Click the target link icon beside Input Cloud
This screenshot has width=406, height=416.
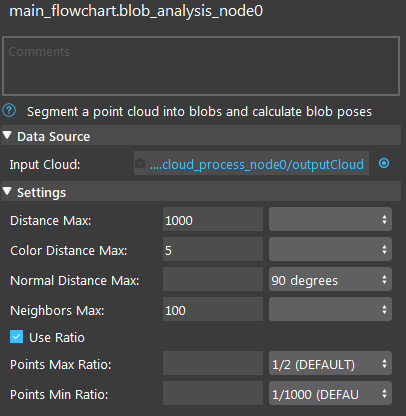click(x=384, y=163)
